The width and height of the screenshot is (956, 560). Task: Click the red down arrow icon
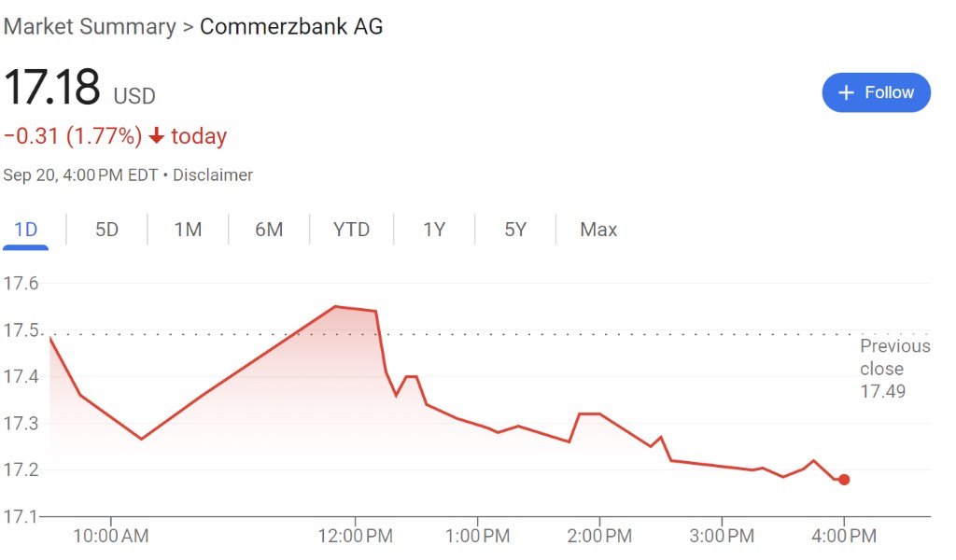click(157, 136)
